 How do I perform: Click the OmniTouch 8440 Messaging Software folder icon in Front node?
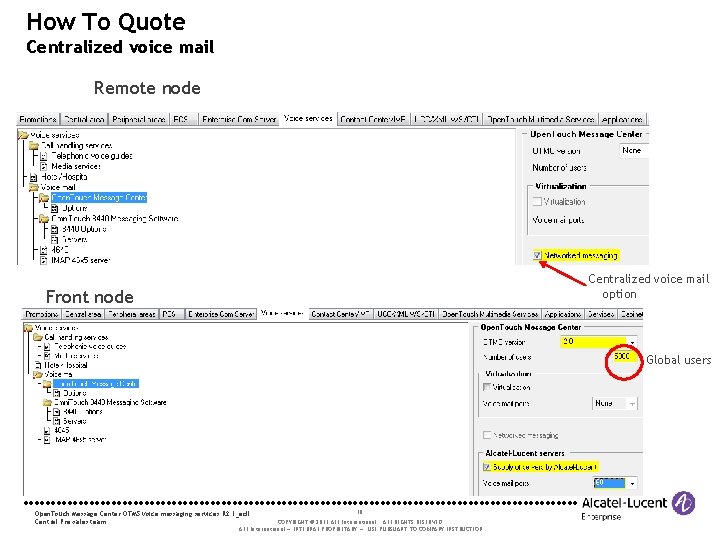coord(47,402)
